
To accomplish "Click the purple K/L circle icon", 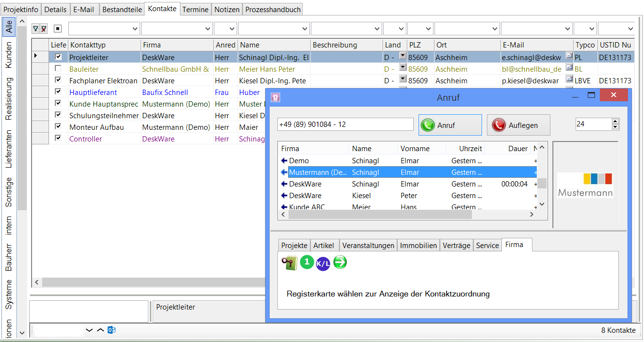I will pyautogui.click(x=323, y=264).
